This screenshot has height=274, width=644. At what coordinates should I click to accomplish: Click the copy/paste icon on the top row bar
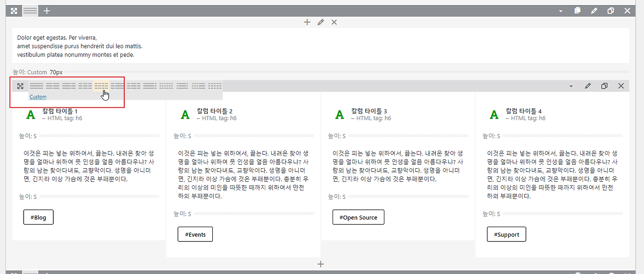pos(578,11)
